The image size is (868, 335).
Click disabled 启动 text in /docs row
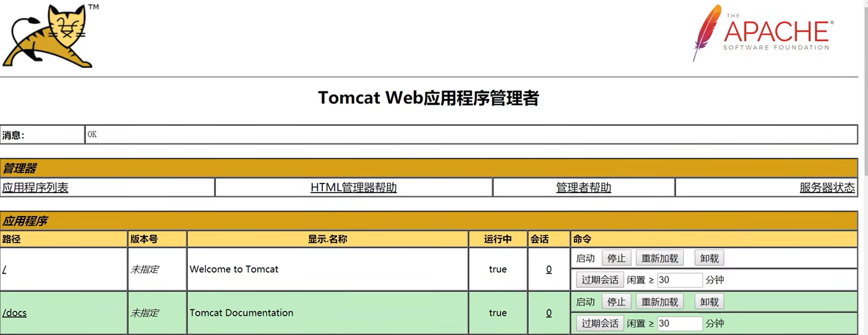pos(585,302)
